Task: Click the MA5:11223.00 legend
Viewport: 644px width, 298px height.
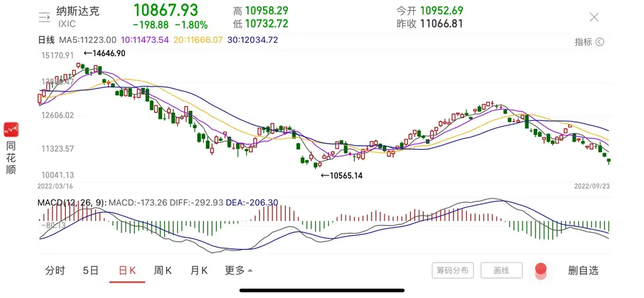Action: point(87,40)
